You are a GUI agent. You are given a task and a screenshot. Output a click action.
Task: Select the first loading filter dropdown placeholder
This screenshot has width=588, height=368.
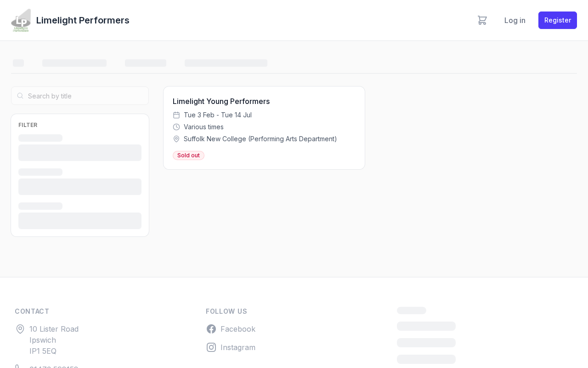click(x=80, y=153)
